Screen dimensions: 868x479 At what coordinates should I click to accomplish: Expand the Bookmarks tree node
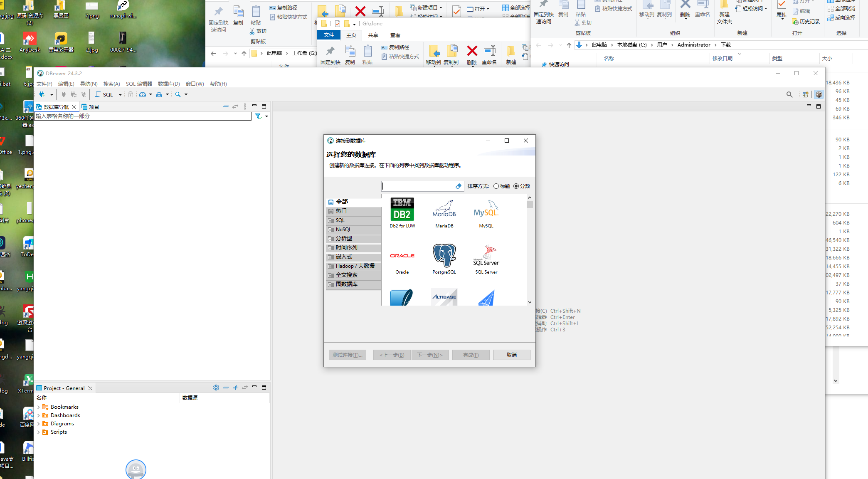tap(39, 407)
